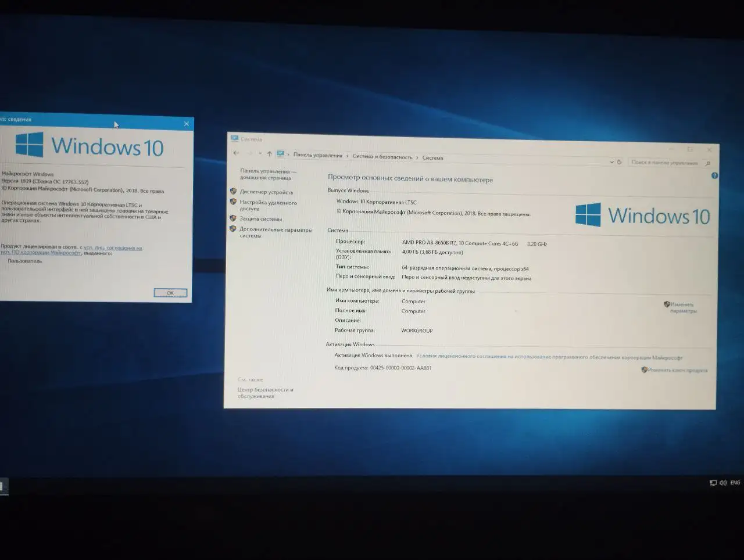Click 'Изменить ключ продукта' link

(x=677, y=370)
